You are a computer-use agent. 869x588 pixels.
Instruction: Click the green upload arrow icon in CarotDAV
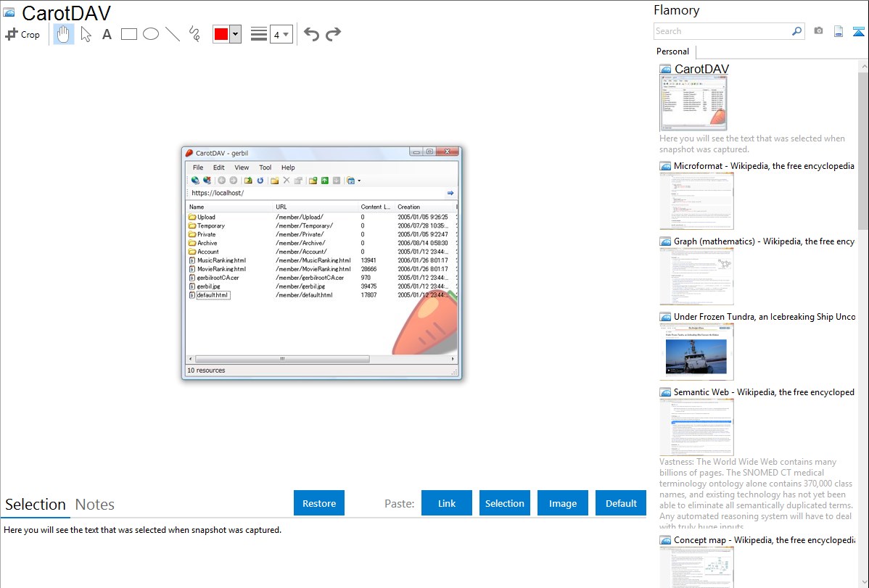(x=325, y=180)
